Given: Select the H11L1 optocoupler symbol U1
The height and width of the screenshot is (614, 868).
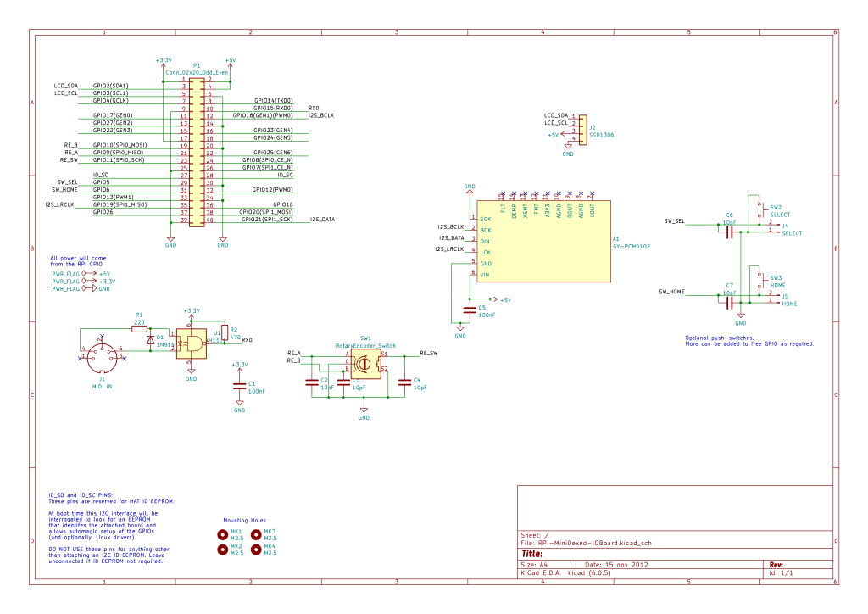Looking at the screenshot, I should (x=192, y=343).
